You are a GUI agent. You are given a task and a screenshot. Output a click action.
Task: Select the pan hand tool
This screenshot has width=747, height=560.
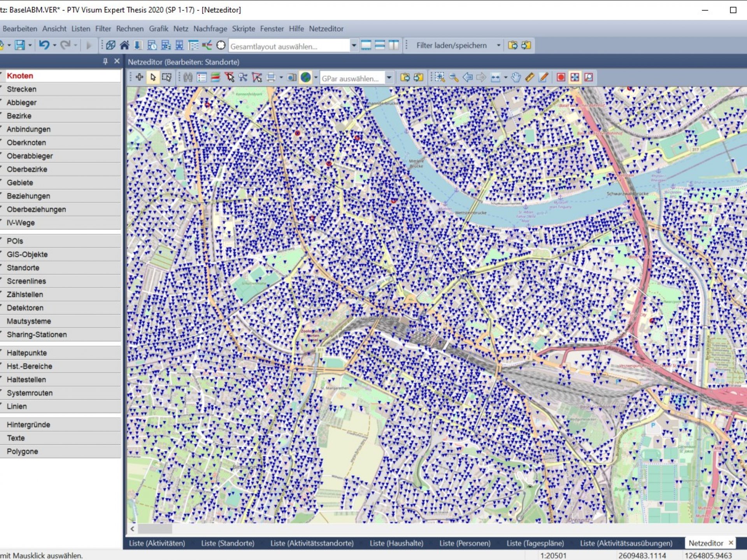click(516, 77)
